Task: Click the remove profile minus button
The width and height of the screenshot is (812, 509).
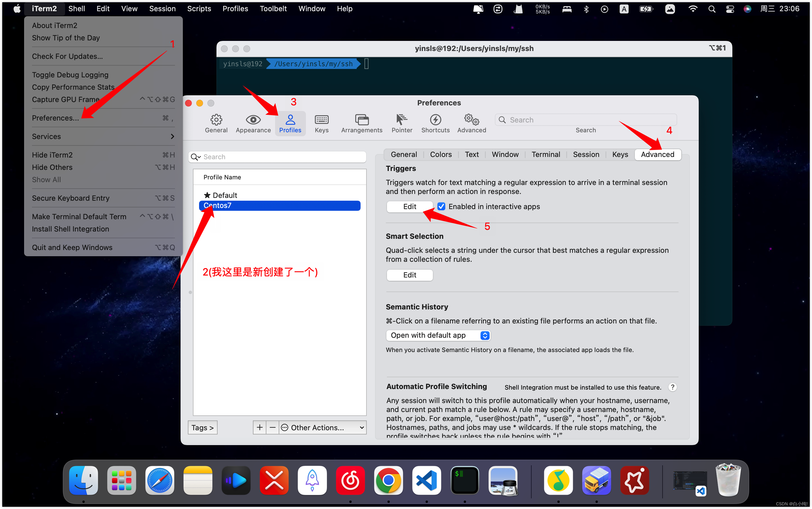Action: click(272, 427)
